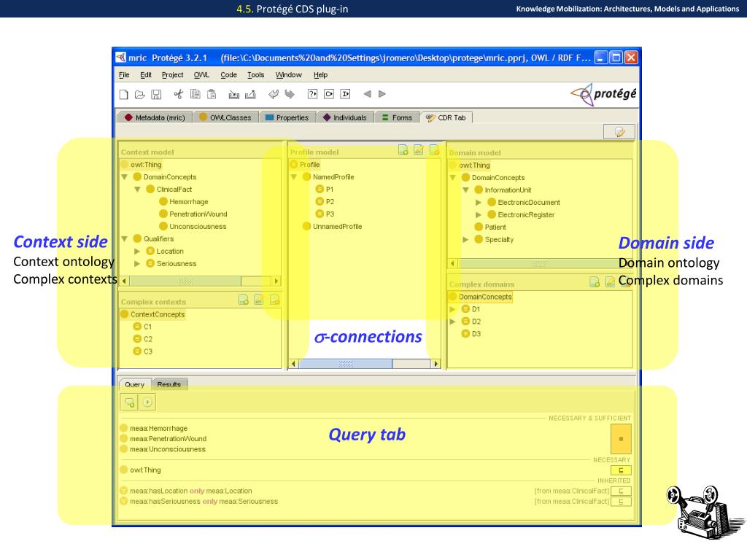747x560 pixels.
Task: Expand complex domain D1
Action: tap(453, 309)
